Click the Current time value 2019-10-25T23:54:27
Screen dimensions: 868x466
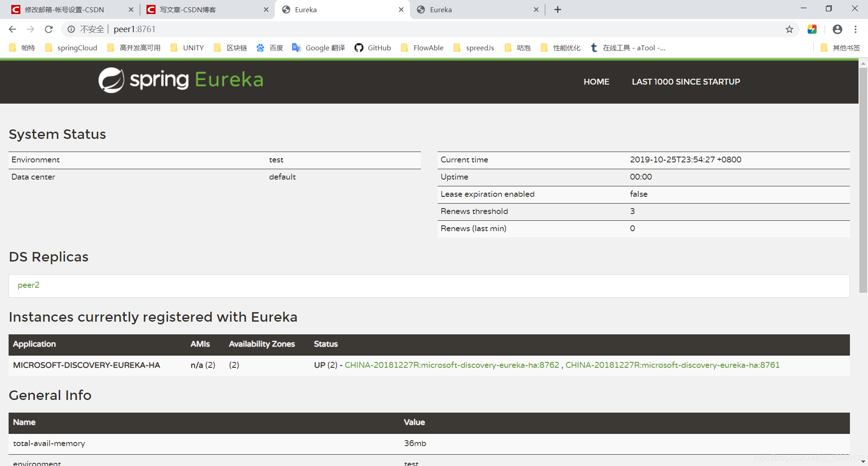coord(685,160)
